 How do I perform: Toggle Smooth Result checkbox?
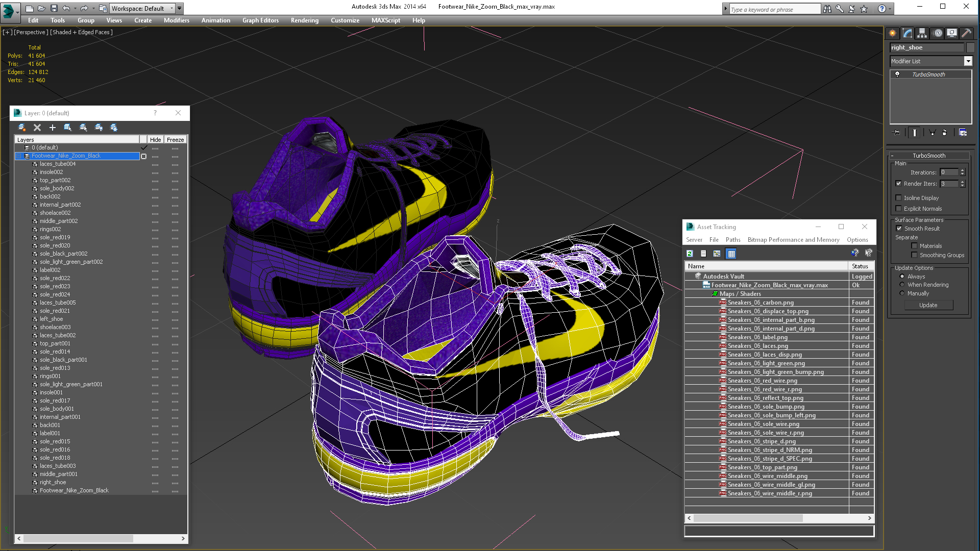[899, 229]
